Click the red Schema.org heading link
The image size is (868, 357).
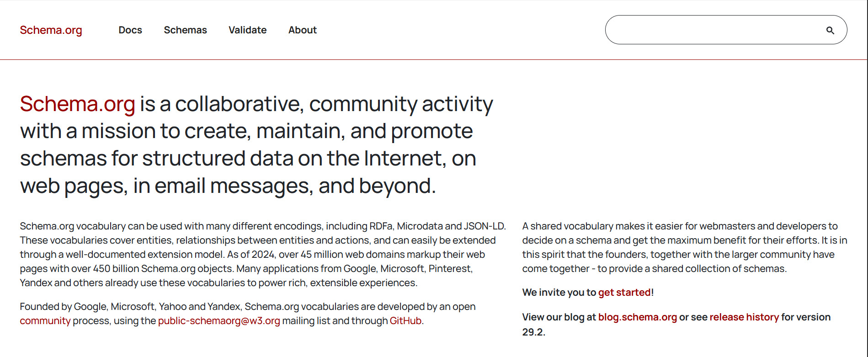[x=77, y=104]
